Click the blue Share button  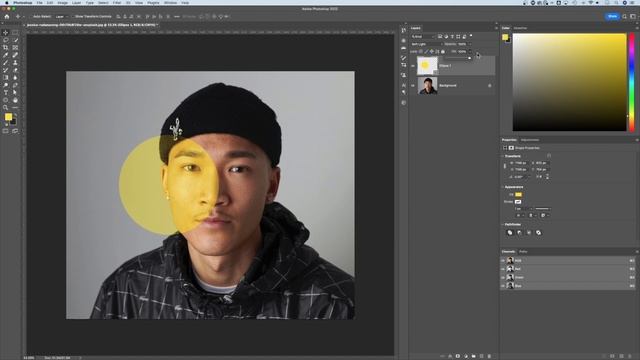(x=612, y=16)
